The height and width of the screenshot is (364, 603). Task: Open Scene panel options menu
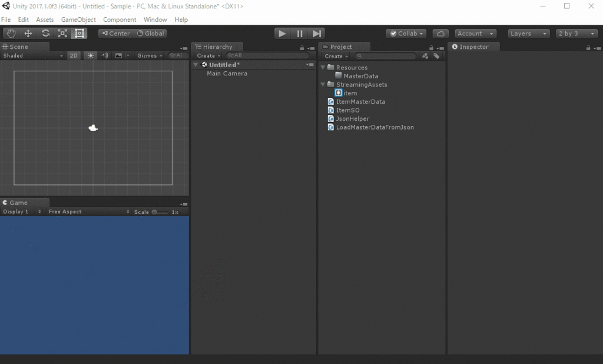pyautogui.click(x=184, y=48)
